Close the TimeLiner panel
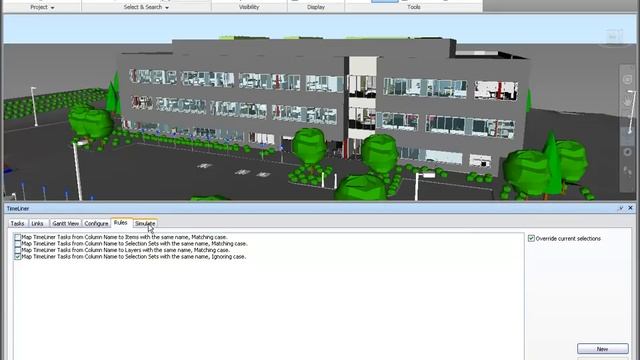 tap(631, 208)
